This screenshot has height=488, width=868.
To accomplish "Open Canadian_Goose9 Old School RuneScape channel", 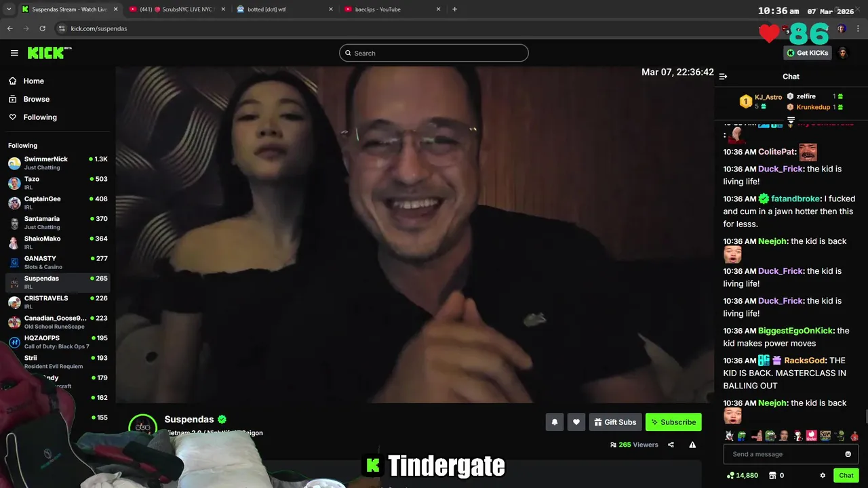I will coord(58,322).
